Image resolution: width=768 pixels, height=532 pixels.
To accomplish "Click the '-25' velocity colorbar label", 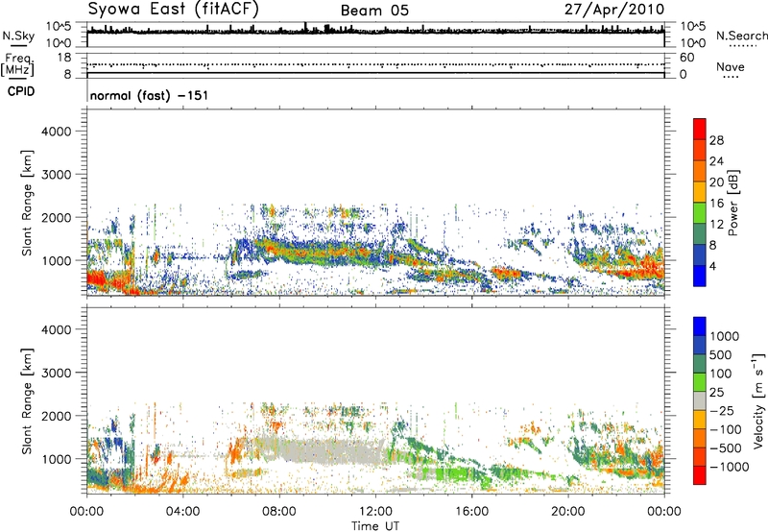I will point(722,411).
